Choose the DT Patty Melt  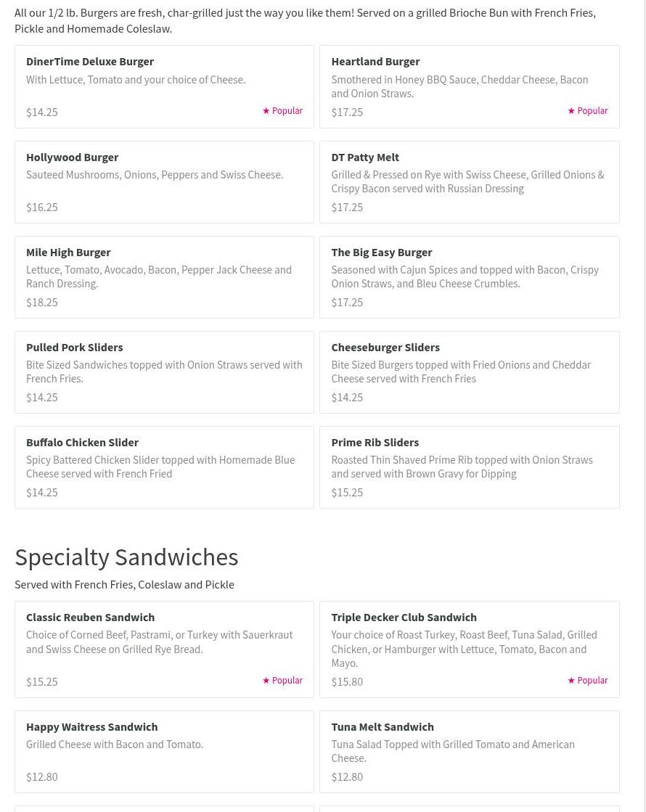pyautogui.click(x=470, y=182)
